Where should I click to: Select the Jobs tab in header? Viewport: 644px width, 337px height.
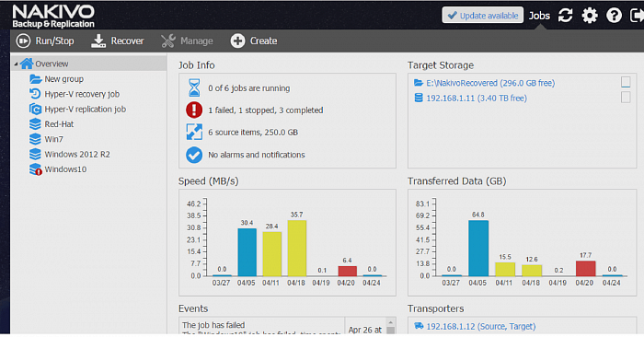coord(539,16)
